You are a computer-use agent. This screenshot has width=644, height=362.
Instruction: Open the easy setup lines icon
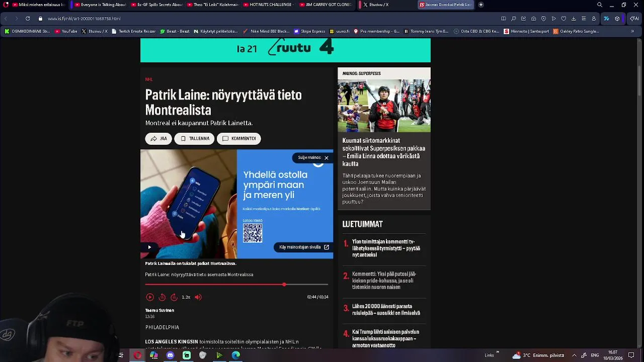(x=584, y=19)
